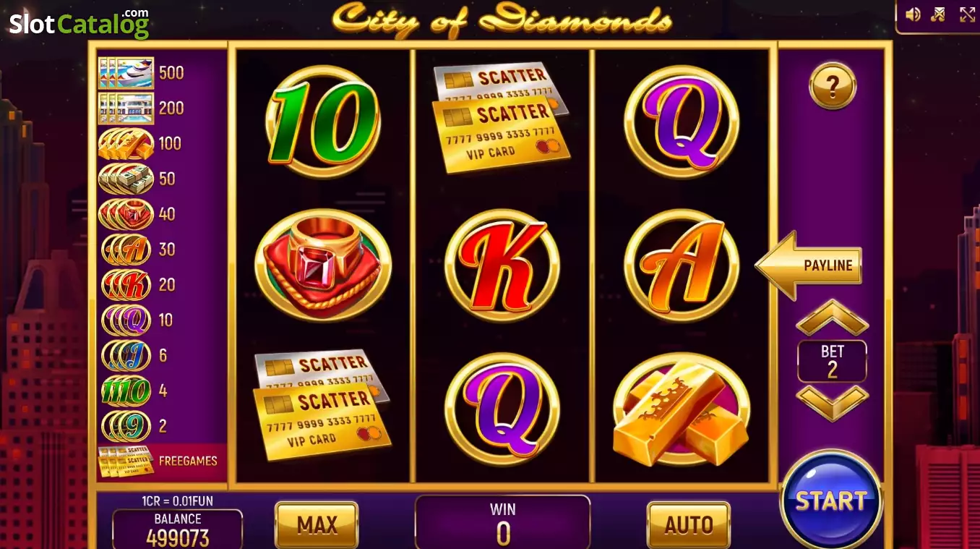Decrease the bet with the down chevron

coord(833,403)
